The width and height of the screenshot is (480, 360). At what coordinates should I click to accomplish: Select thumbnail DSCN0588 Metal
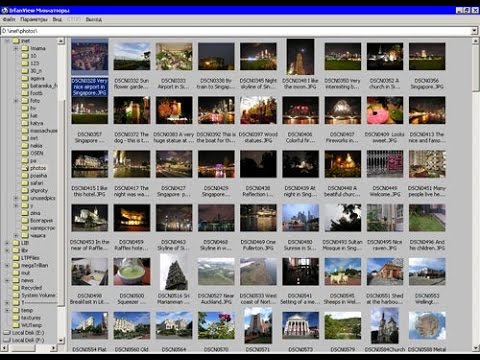pos(427,325)
